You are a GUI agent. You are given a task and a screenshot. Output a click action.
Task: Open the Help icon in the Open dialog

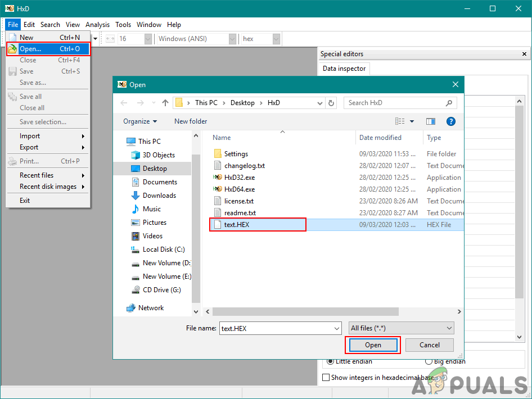coord(450,121)
